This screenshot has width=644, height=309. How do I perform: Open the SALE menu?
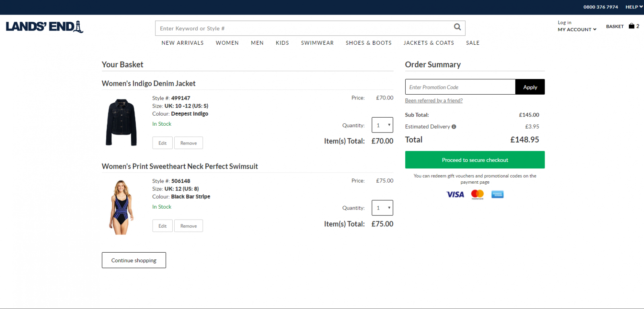point(473,43)
